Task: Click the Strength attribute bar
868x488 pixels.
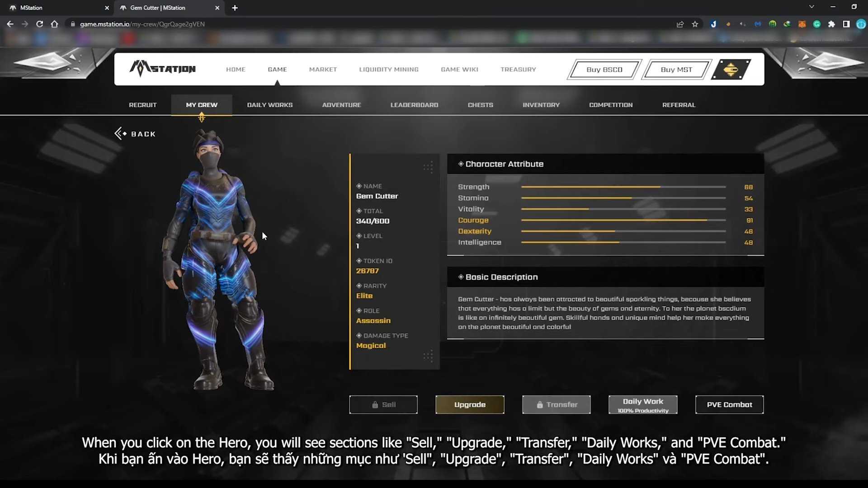Action: point(623,187)
